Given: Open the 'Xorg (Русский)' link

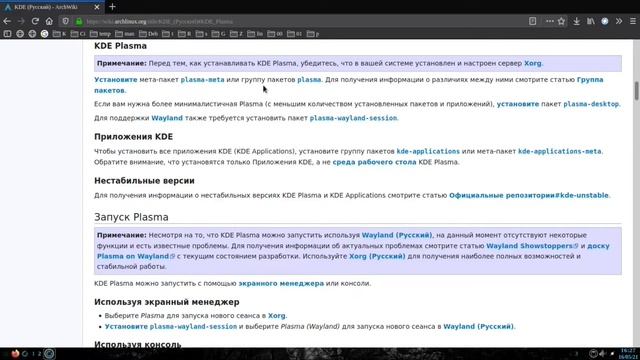Looking at the screenshot, I should [x=377, y=256].
